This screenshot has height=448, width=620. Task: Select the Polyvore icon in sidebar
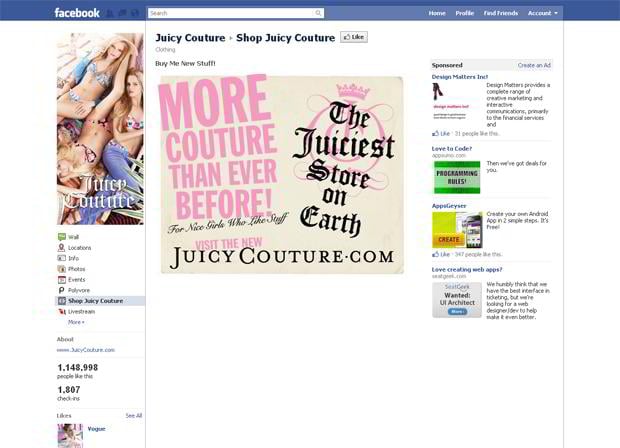(x=61, y=290)
